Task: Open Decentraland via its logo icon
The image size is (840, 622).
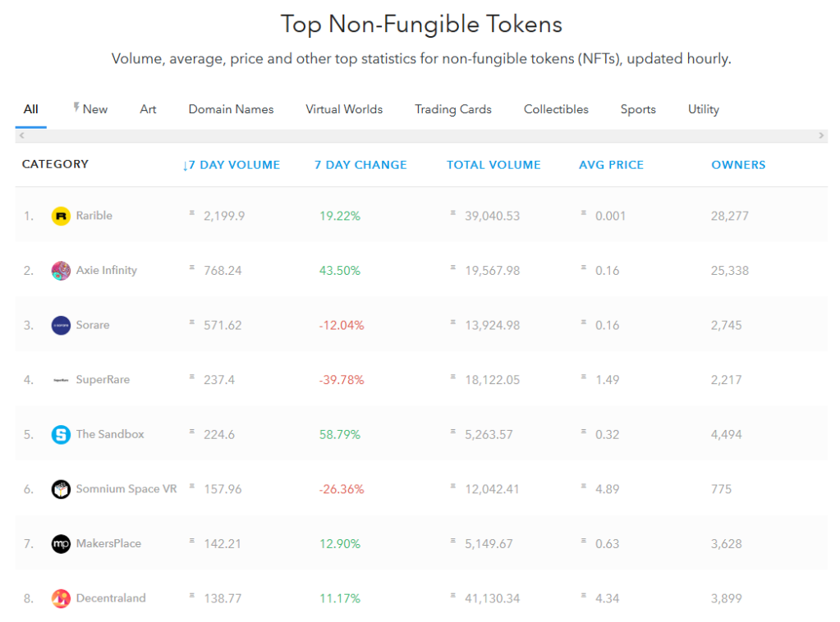Action: tap(60, 598)
